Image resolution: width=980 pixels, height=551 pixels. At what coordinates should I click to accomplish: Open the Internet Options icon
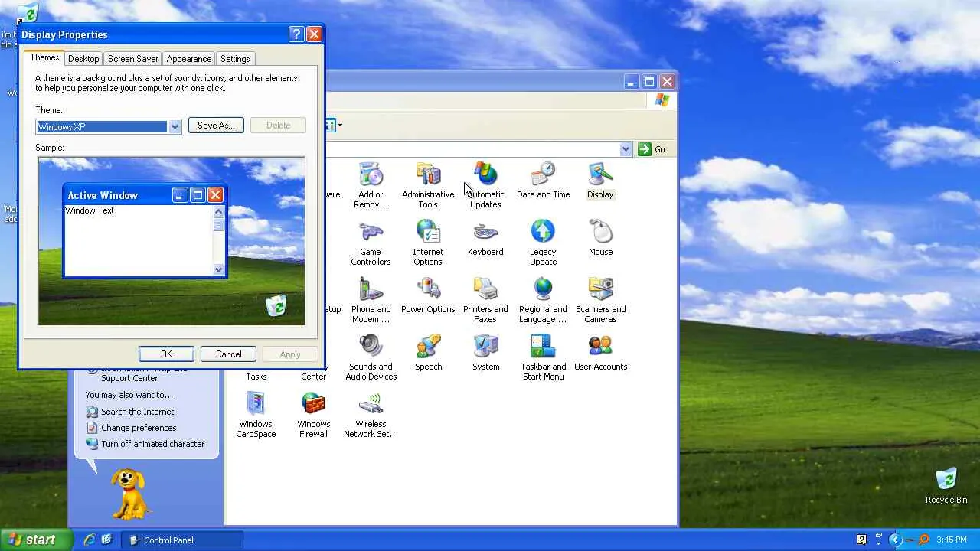point(428,243)
